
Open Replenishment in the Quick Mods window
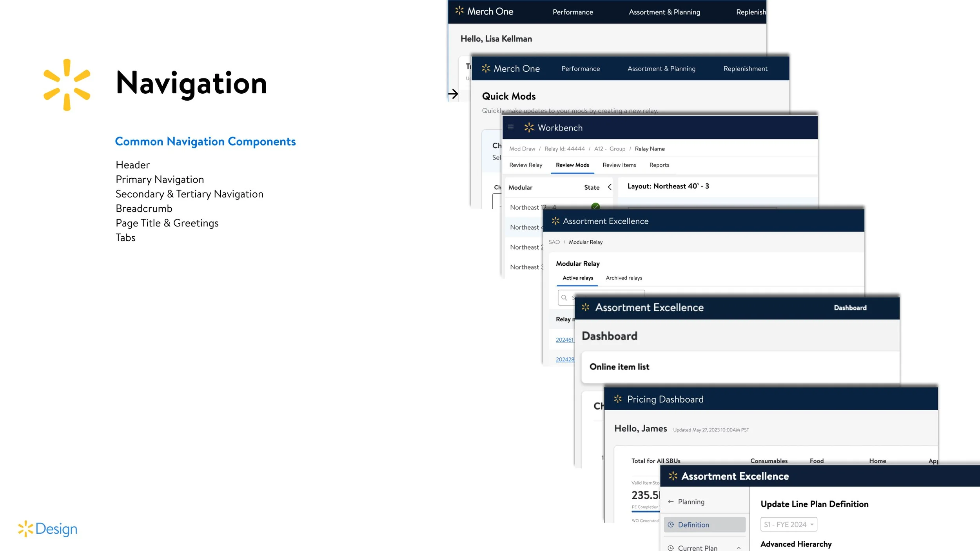tap(745, 69)
